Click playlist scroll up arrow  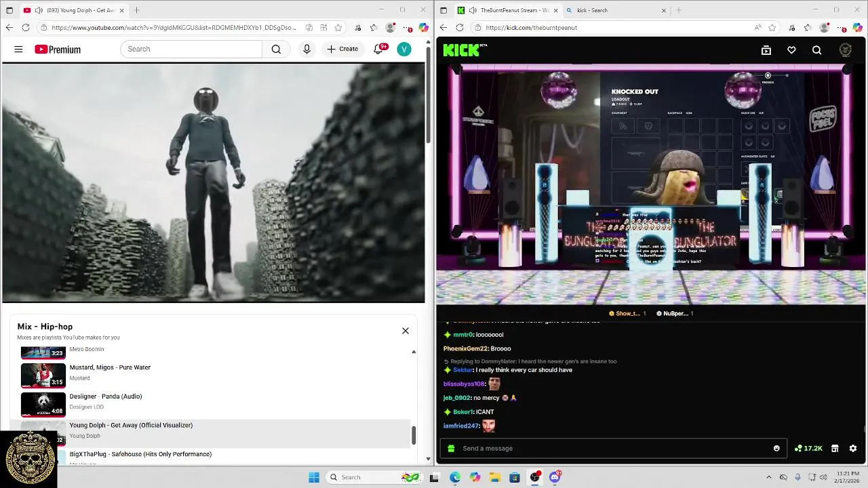[x=414, y=352]
